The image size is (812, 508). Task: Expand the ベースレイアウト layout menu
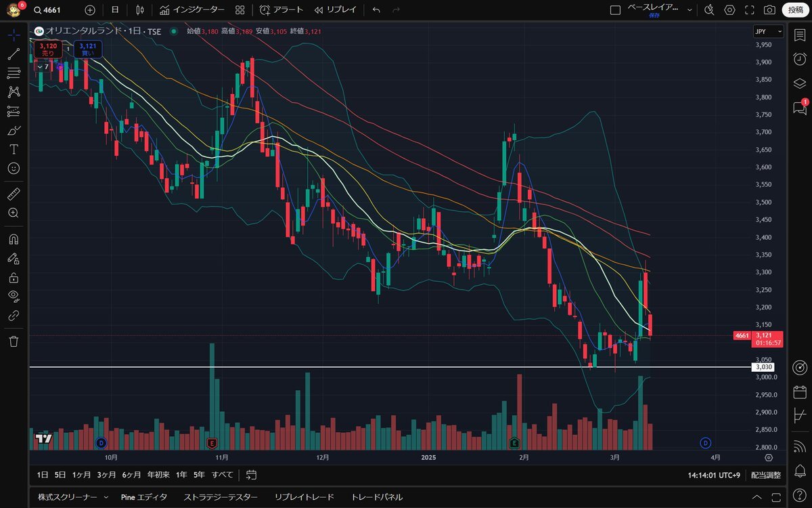(690, 10)
